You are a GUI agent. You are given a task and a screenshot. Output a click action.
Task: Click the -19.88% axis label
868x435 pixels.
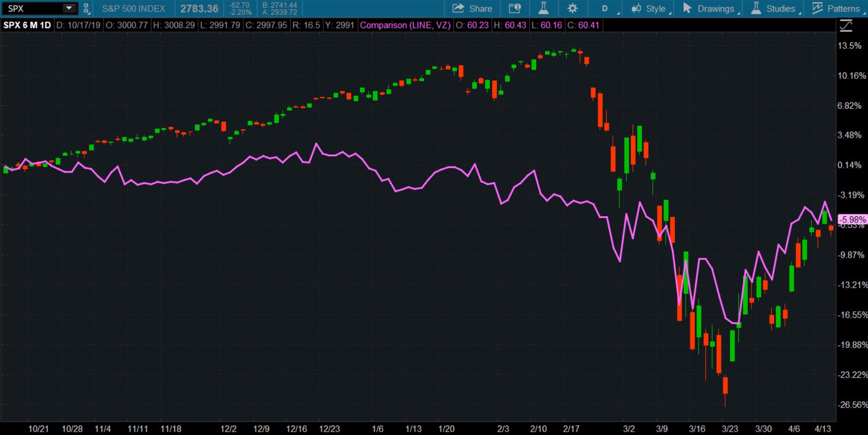pyautogui.click(x=852, y=345)
